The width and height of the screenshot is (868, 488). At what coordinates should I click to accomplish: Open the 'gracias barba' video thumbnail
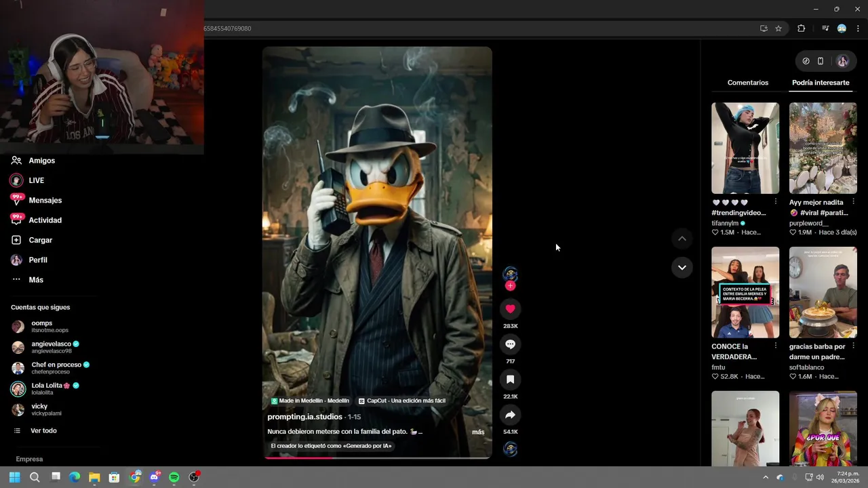coord(823,292)
